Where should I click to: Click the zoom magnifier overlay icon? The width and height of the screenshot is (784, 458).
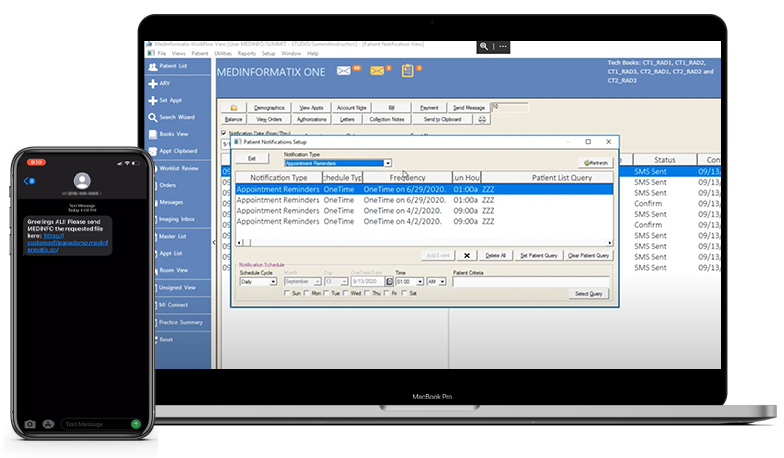pyautogui.click(x=484, y=46)
